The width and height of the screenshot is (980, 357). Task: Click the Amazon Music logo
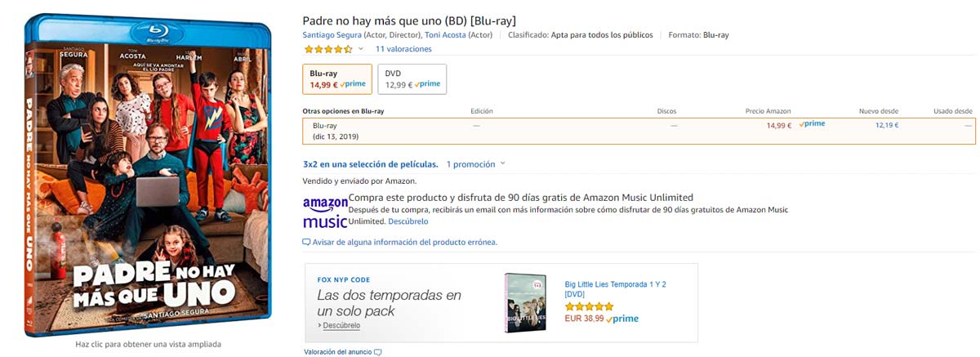pyautogui.click(x=324, y=212)
